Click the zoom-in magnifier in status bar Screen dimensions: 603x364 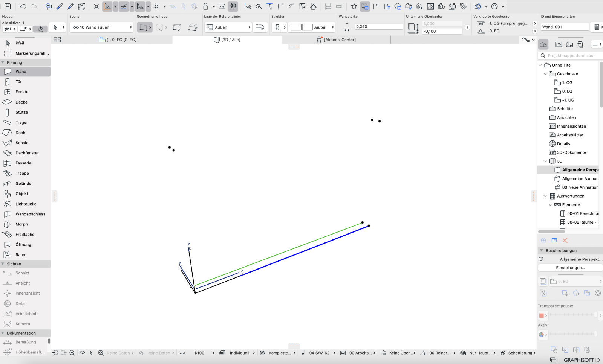[72, 353]
